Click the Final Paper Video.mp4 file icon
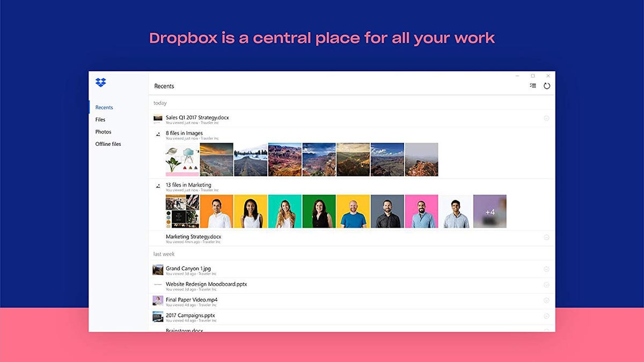This screenshot has height=362, width=644. point(158,301)
